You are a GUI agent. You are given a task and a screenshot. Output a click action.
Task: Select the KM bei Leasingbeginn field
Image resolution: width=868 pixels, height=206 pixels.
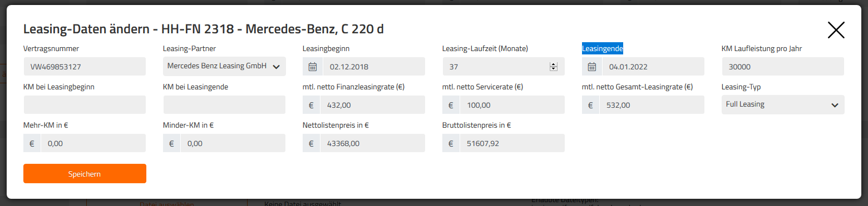tap(85, 105)
